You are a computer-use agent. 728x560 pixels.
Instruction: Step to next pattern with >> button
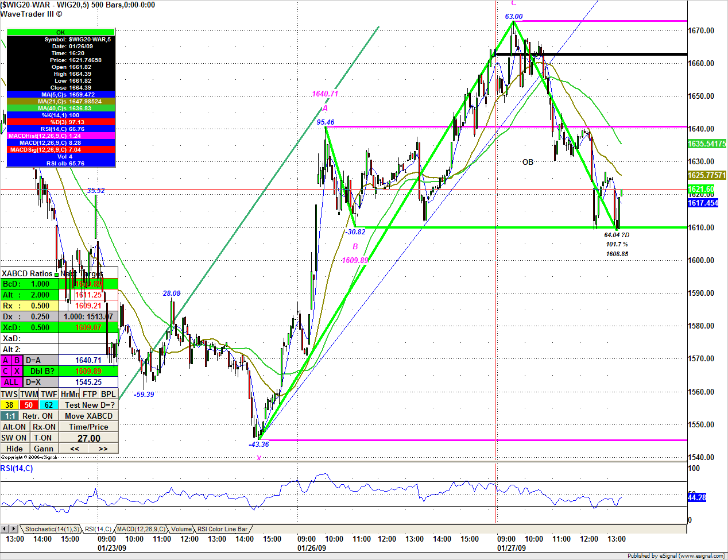(x=103, y=449)
